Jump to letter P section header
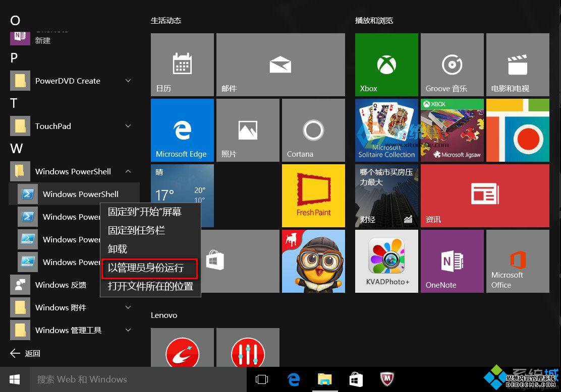561x392 pixels. (x=14, y=57)
